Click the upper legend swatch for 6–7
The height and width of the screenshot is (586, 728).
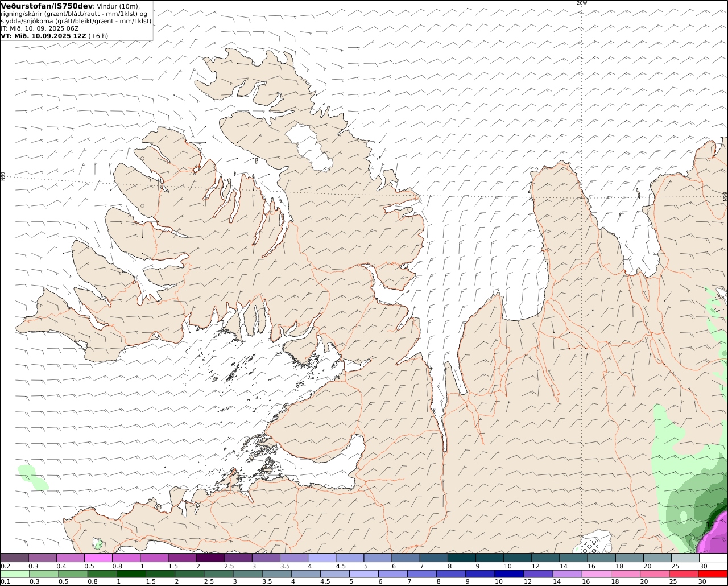tap(406, 558)
